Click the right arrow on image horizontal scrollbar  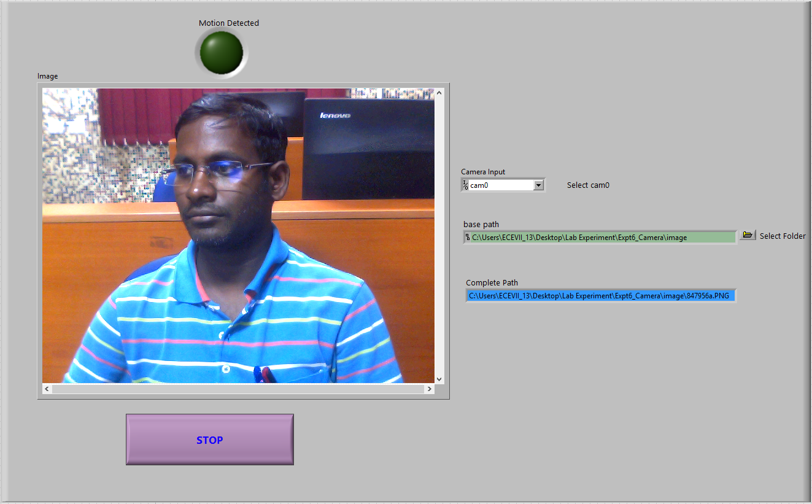coord(430,388)
